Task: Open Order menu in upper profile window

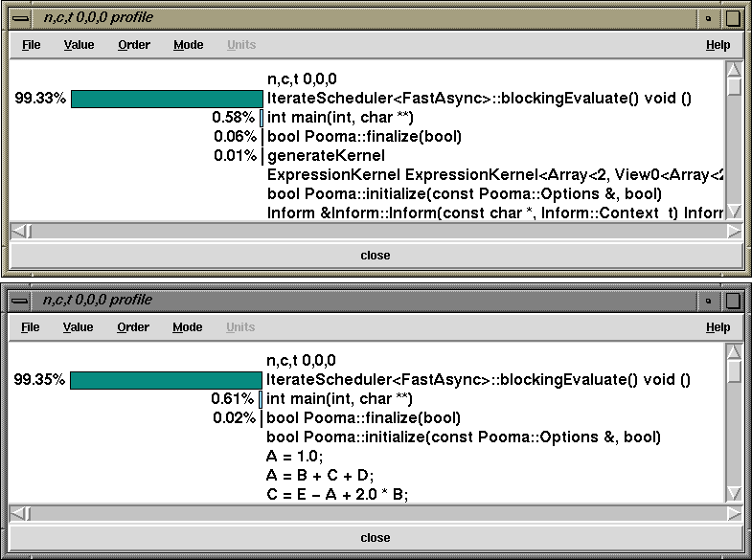Action: 134,45
